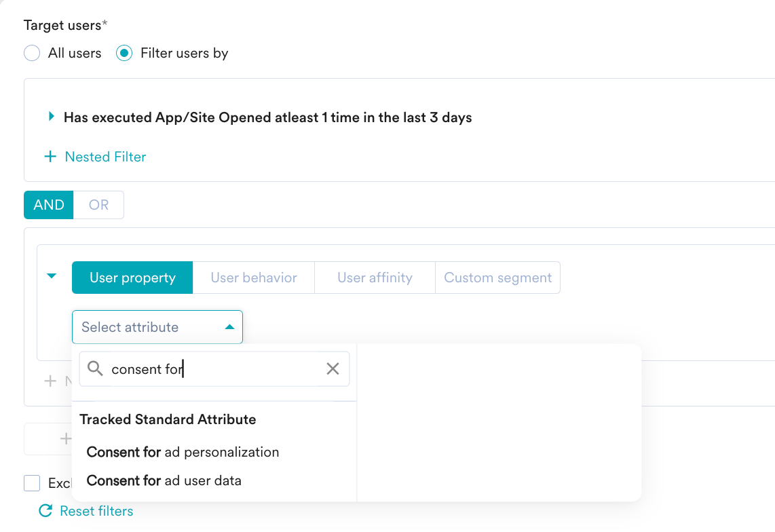This screenshot has width=775, height=532.
Task: Click plus icon beside Nested Filter
Action: coord(50,157)
